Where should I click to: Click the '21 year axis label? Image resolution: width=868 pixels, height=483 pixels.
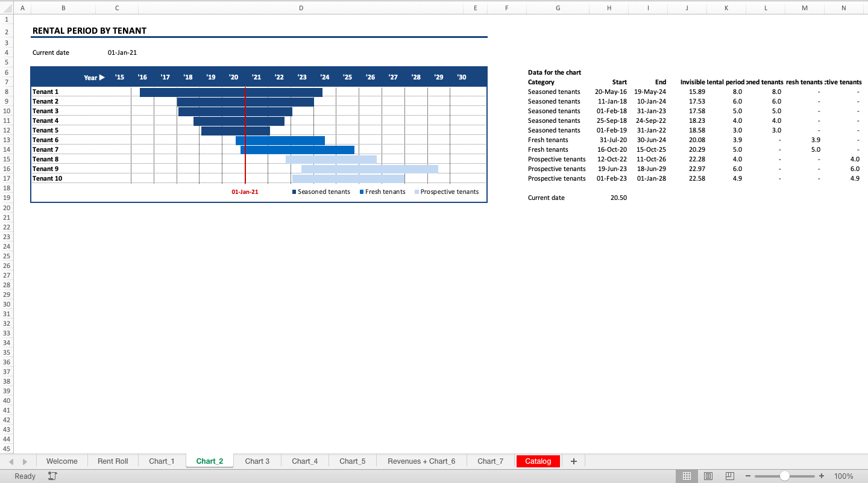[256, 77]
